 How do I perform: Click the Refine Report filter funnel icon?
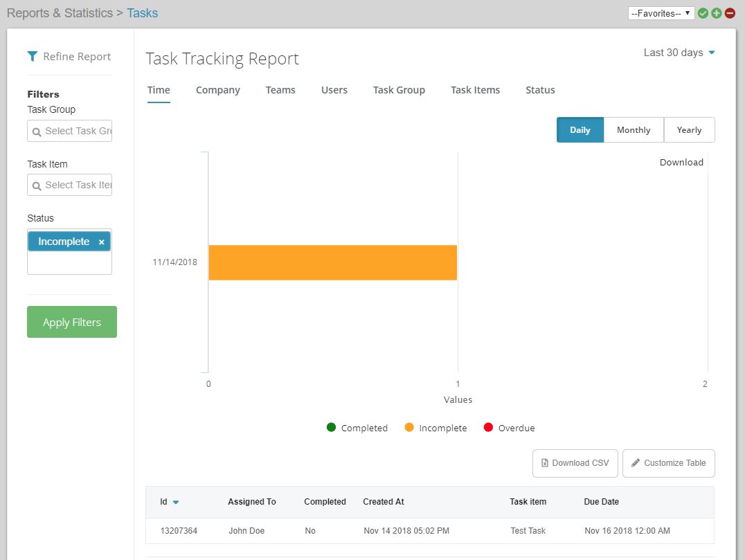(x=33, y=56)
